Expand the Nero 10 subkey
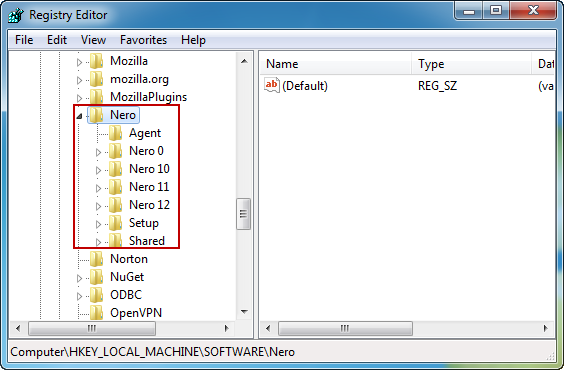This screenshot has width=564, height=370. tap(98, 170)
